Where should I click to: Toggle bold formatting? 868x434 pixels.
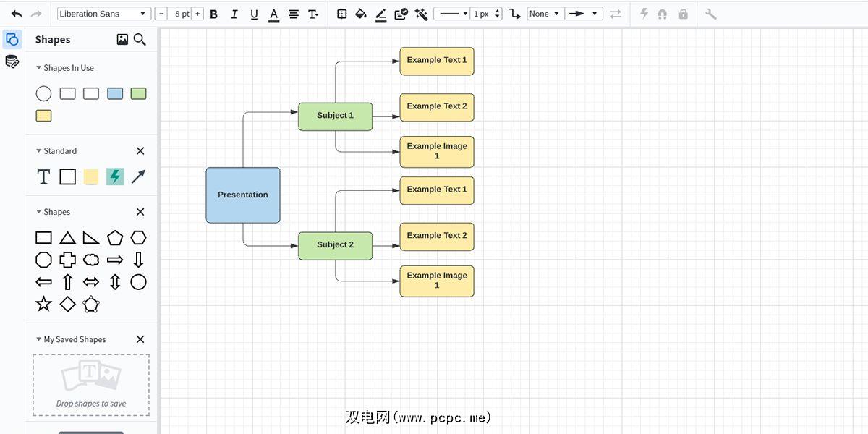coord(213,14)
